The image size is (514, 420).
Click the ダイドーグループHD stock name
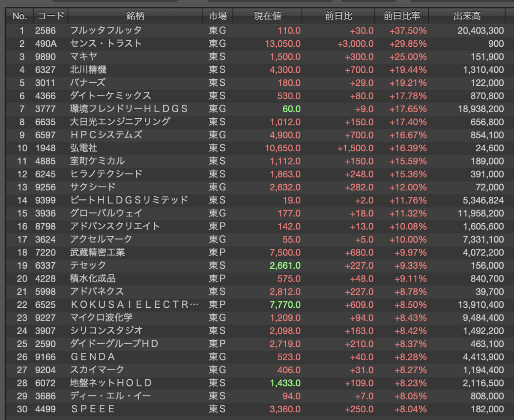pyautogui.click(x=114, y=343)
